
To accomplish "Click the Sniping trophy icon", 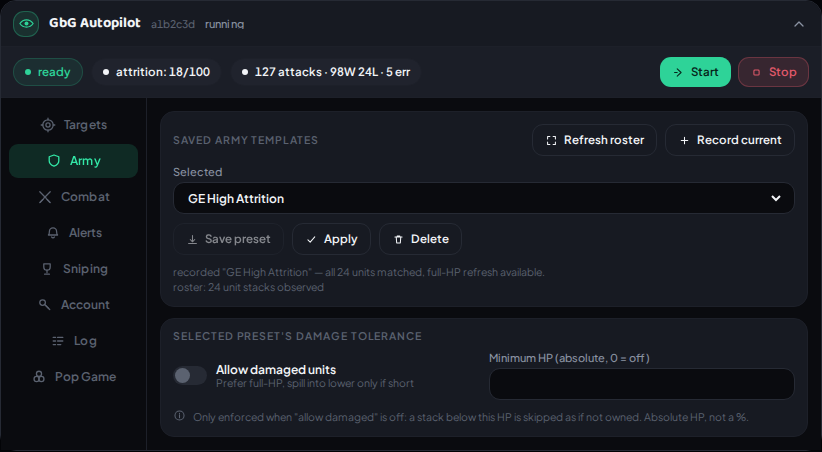I will (47, 269).
